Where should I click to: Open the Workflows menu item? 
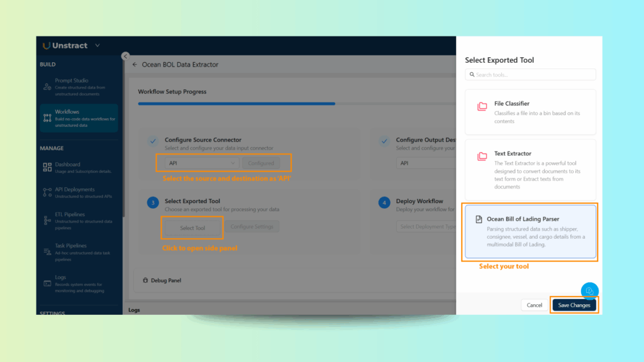pos(79,118)
